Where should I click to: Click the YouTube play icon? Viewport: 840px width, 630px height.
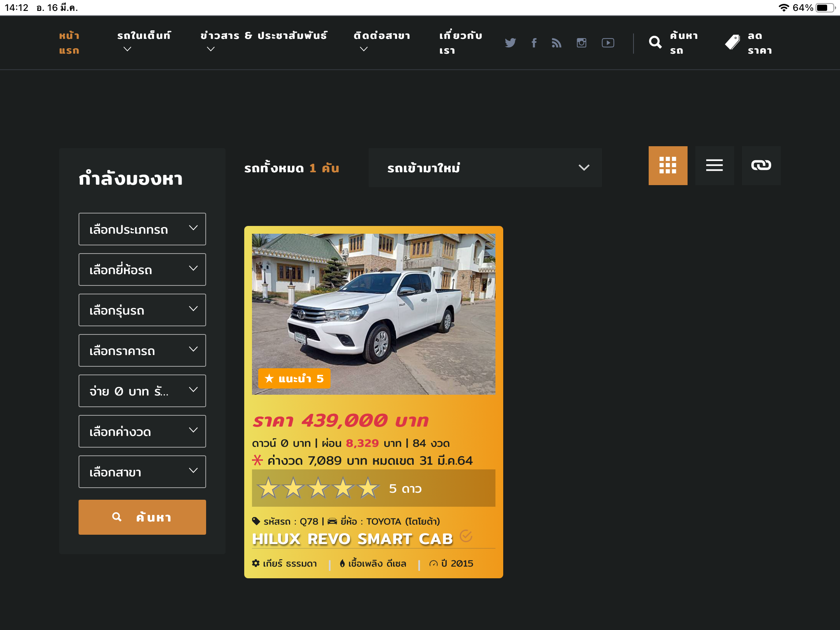608,42
